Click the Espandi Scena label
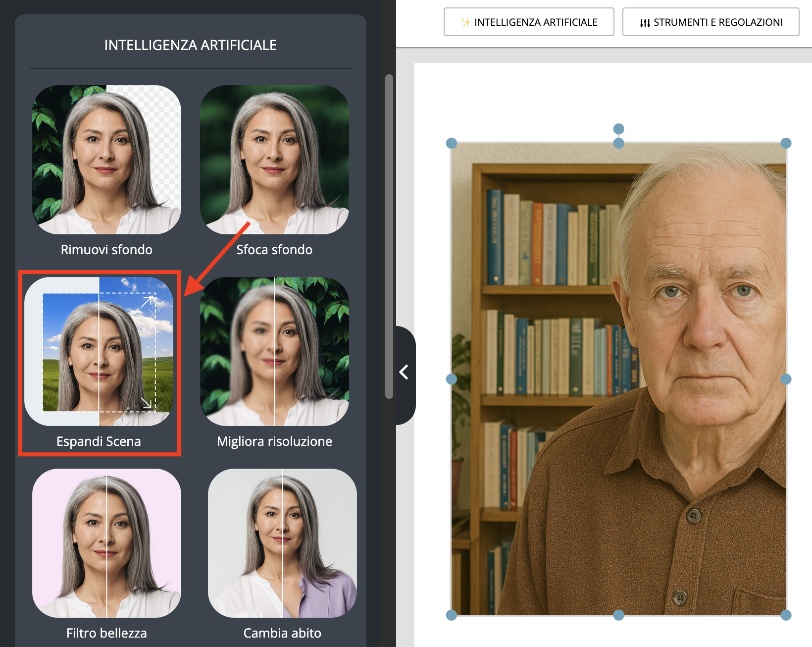The width and height of the screenshot is (812, 647). click(99, 441)
